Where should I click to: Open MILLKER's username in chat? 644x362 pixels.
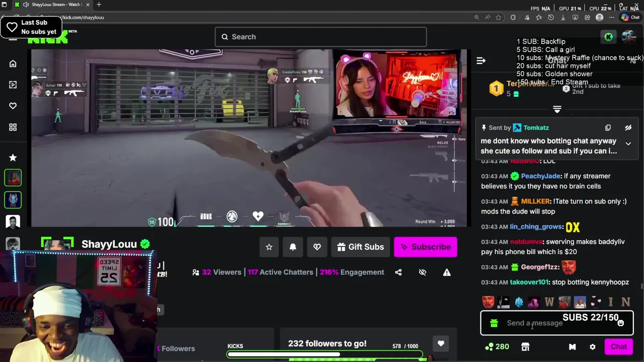[x=535, y=201]
